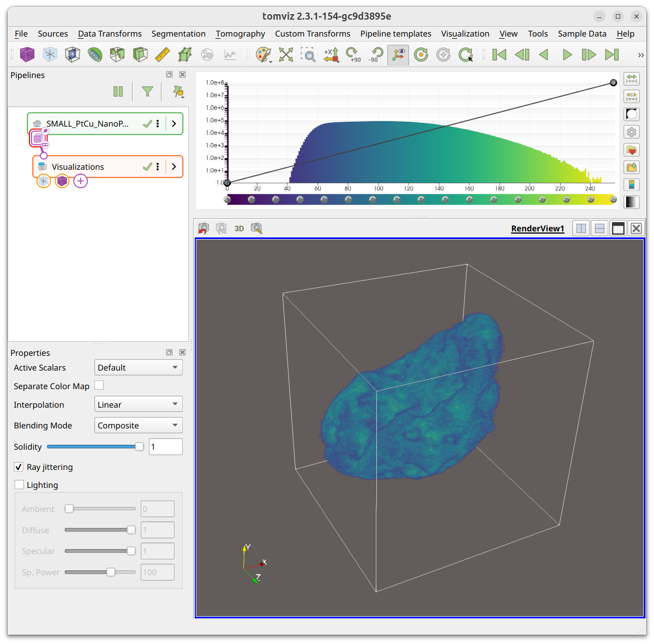Disable the Ray jittering checkbox
Image resolution: width=654 pixels, height=644 pixels.
pos(19,467)
